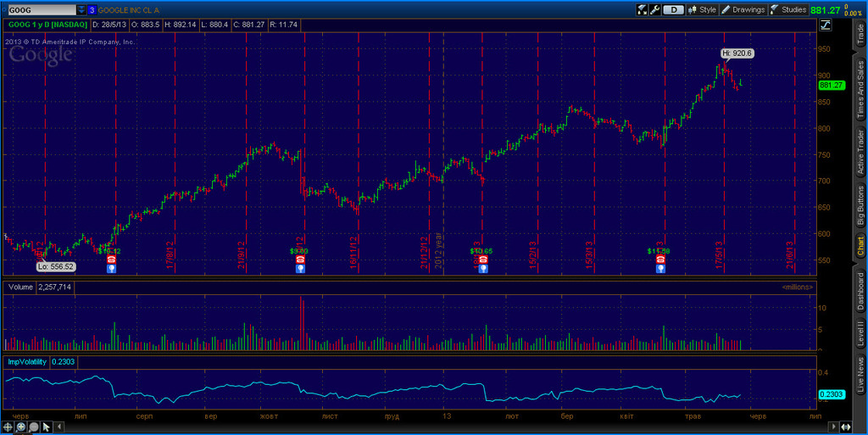Switch to the Level II side tab
Image resolution: width=868 pixels, height=435 pixels.
(x=861, y=334)
